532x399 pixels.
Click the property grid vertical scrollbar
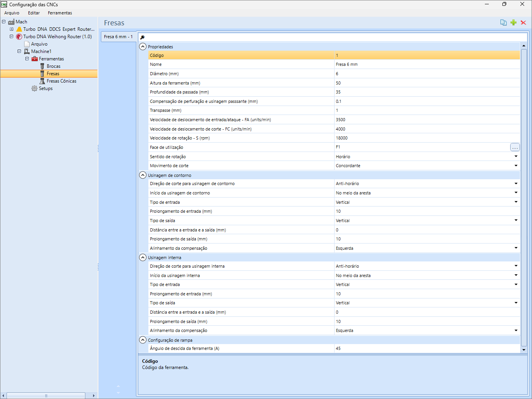click(x=524, y=195)
